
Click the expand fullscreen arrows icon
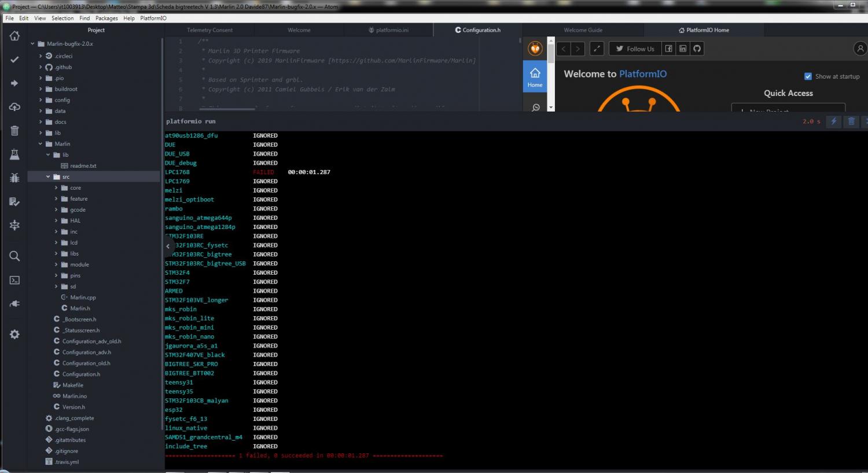point(597,49)
